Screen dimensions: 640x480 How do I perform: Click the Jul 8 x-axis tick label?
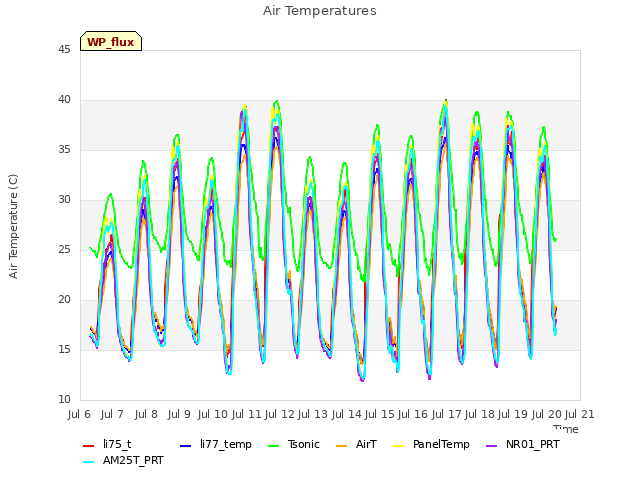146,414
